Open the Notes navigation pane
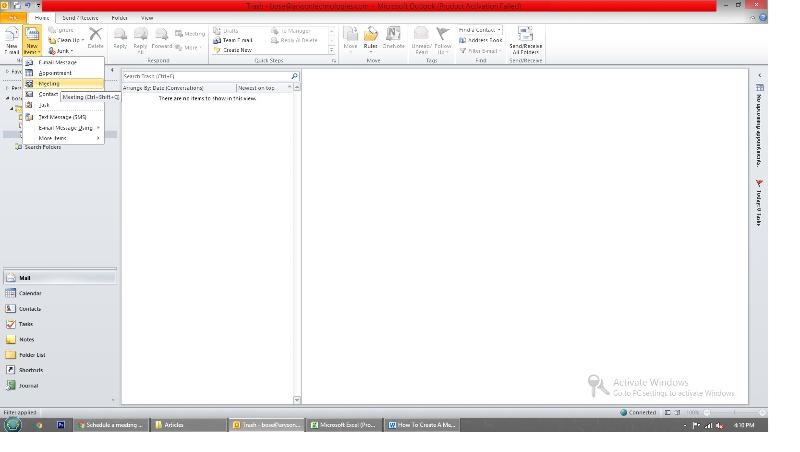This screenshot has height=452, width=800. 60,339
